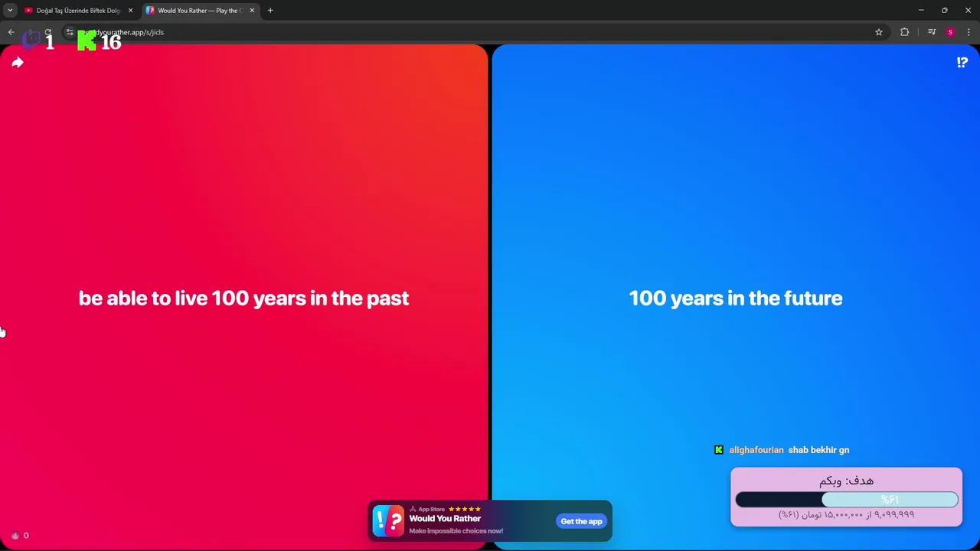The width and height of the screenshot is (980, 551).
Task: Click the "Make impossible choices now!" banner text
Action: (456, 531)
